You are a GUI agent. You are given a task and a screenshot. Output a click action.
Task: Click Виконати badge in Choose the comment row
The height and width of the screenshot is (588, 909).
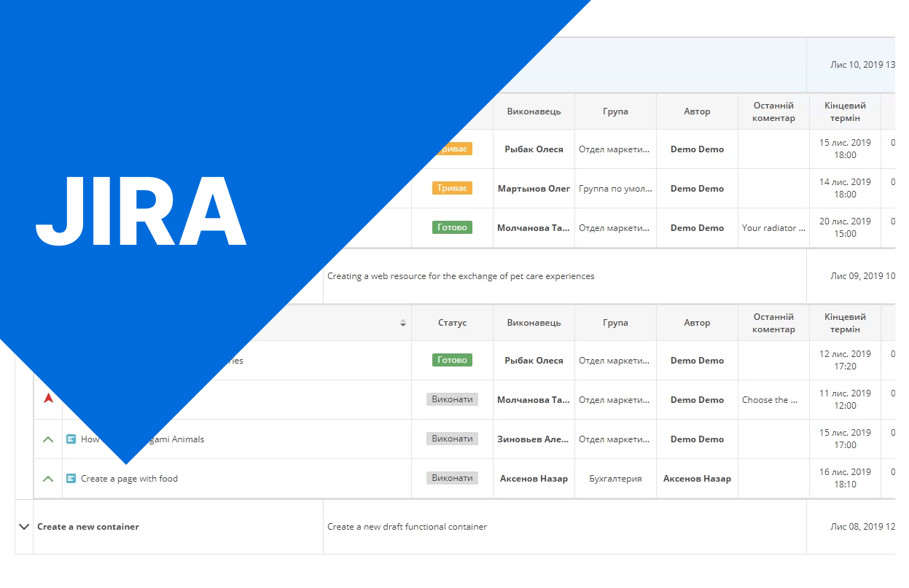tap(453, 399)
